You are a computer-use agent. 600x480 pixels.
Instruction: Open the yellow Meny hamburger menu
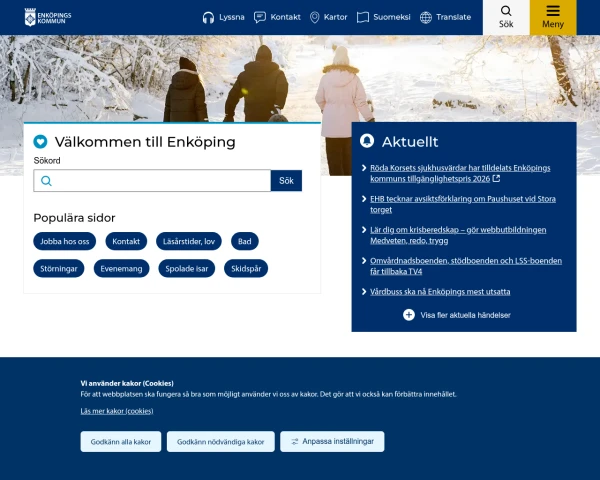553,18
